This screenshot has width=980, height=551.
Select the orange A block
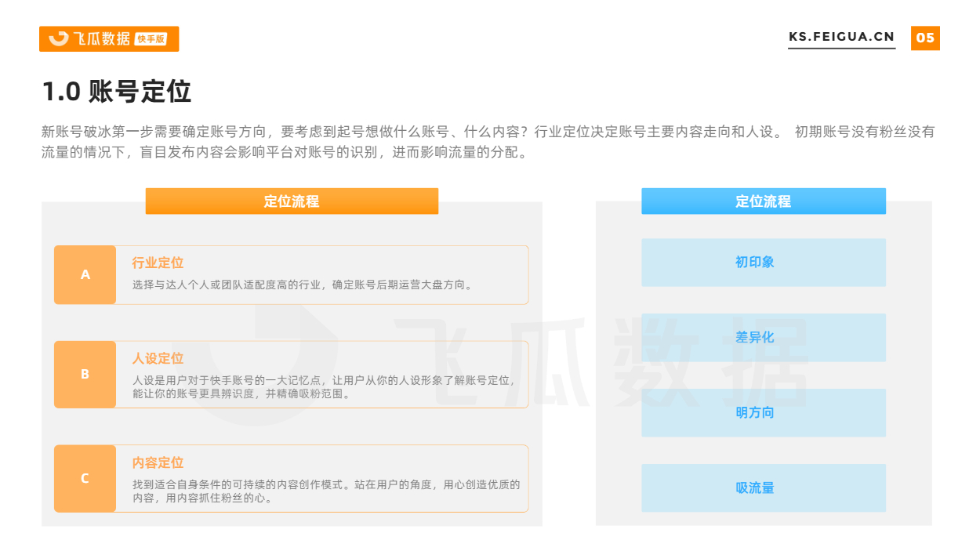point(85,274)
